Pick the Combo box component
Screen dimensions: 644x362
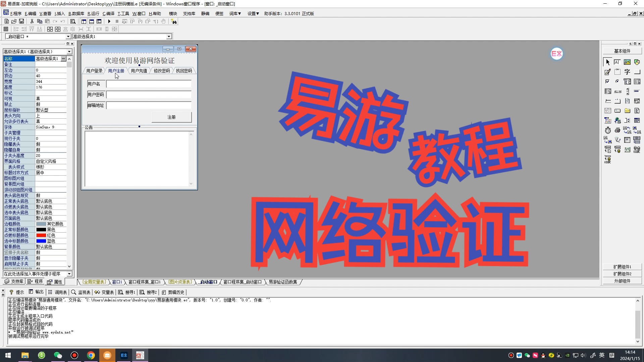(x=627, y=81)
